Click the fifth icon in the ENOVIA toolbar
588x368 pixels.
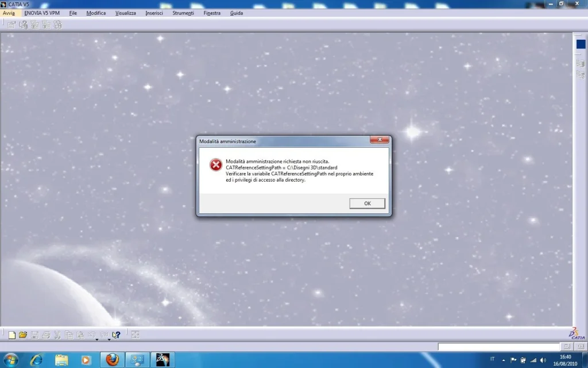[57, 25]
